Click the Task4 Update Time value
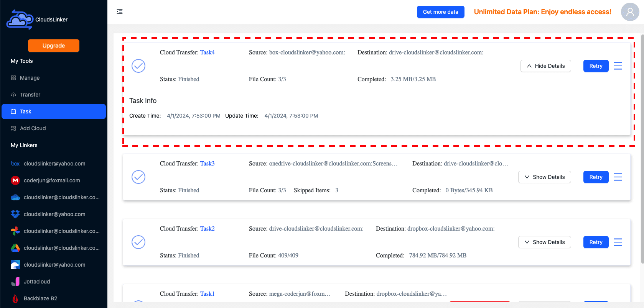 tap(291, 116)
